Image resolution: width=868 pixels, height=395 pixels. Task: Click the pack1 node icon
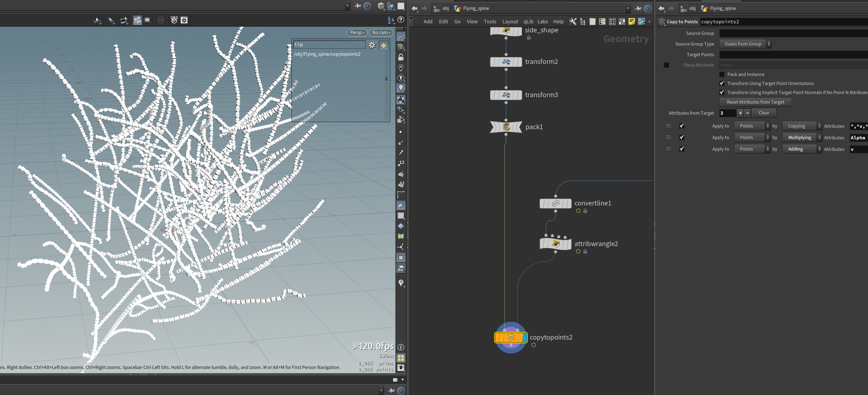[x=506, y=127]
